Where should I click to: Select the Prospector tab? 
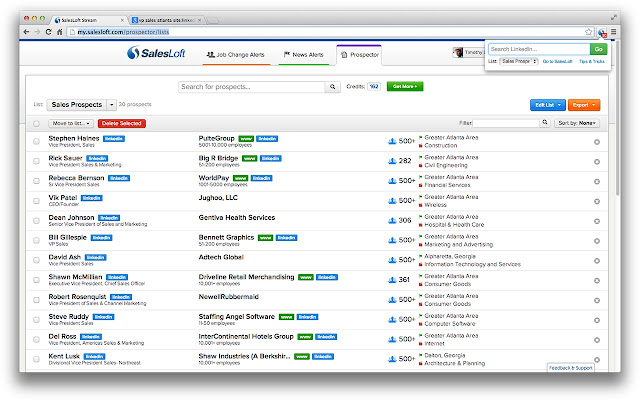point(359,55)
